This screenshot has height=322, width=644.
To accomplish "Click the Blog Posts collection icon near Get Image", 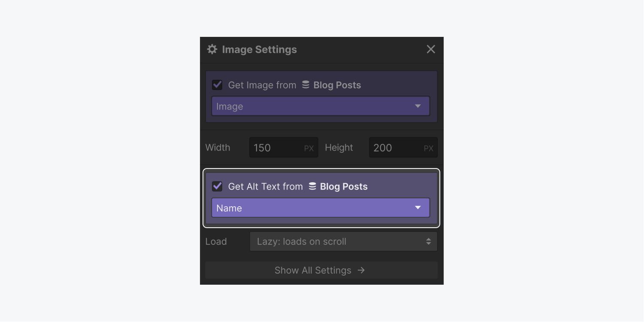I will click(305, 85).
